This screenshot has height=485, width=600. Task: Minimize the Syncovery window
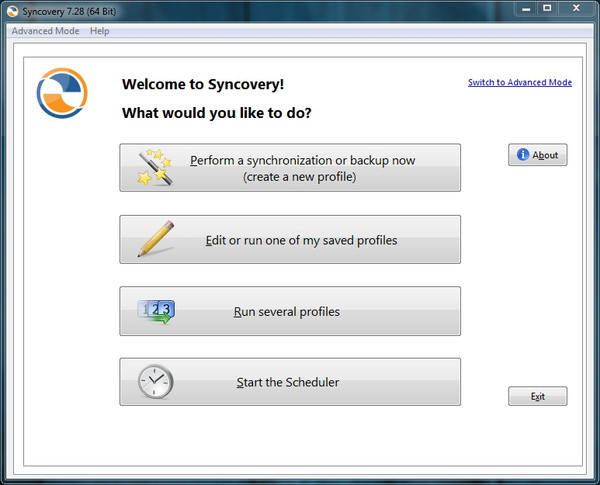click(526, 8)
